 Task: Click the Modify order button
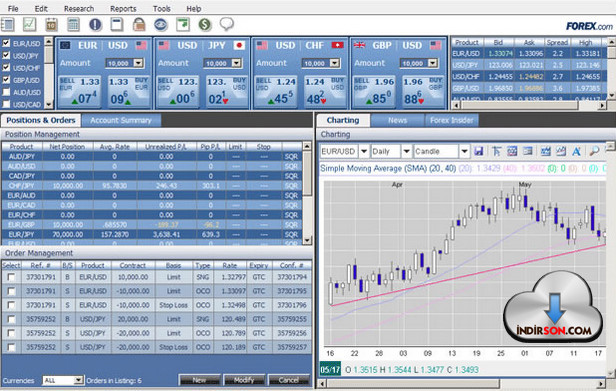click(x=244, y=380)
